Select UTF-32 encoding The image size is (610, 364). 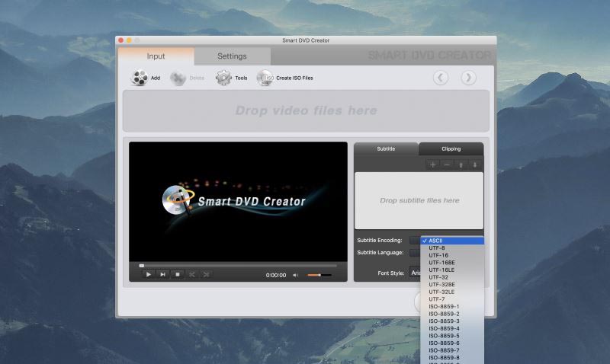pyautogui.click(x=452, y=277)
